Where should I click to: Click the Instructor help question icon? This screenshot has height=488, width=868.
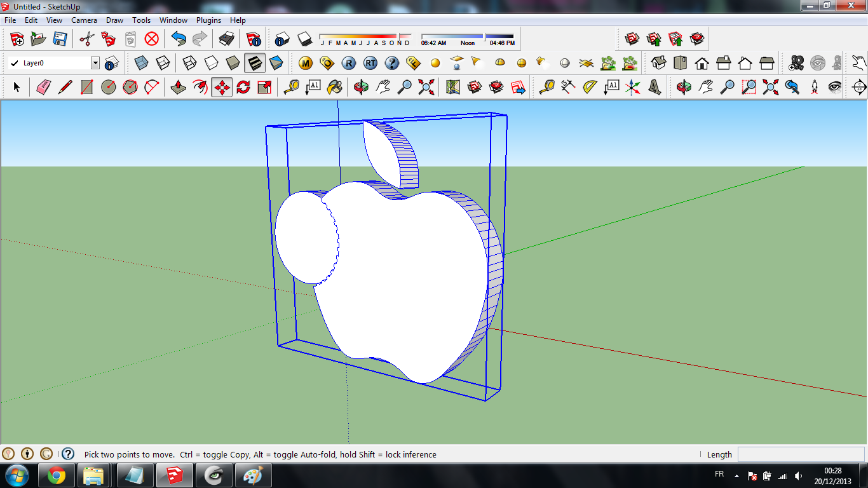tap(68, 454)
